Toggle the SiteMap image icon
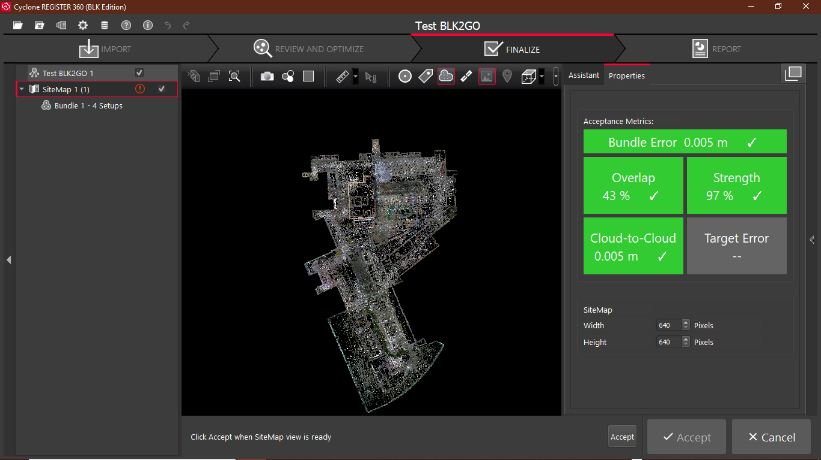 487,76
